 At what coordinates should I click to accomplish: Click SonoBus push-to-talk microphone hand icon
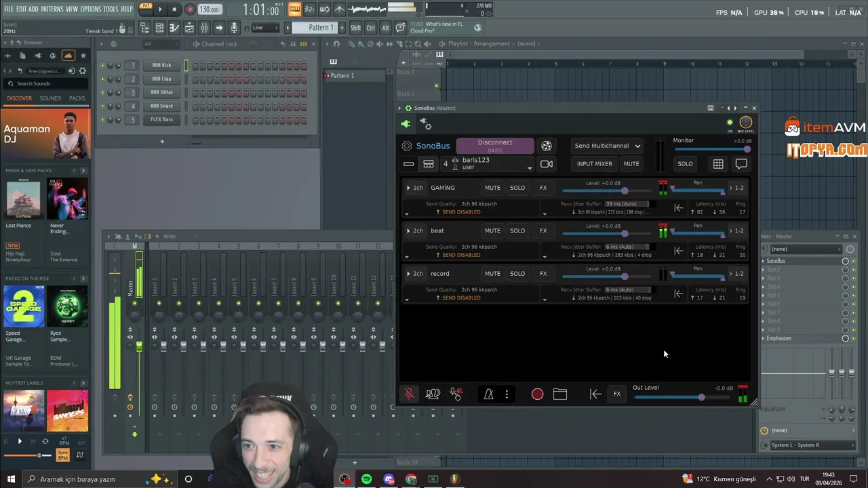[456, 394]
